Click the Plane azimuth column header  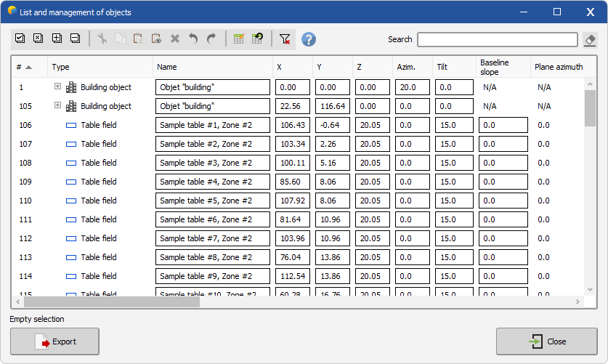point(563,67)
